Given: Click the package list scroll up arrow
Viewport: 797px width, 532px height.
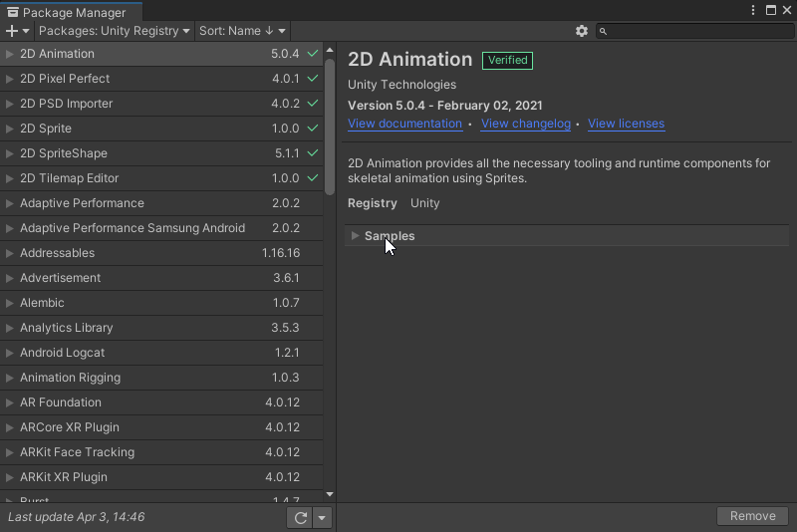Looking at the screenshot, I should click(330, 50).
